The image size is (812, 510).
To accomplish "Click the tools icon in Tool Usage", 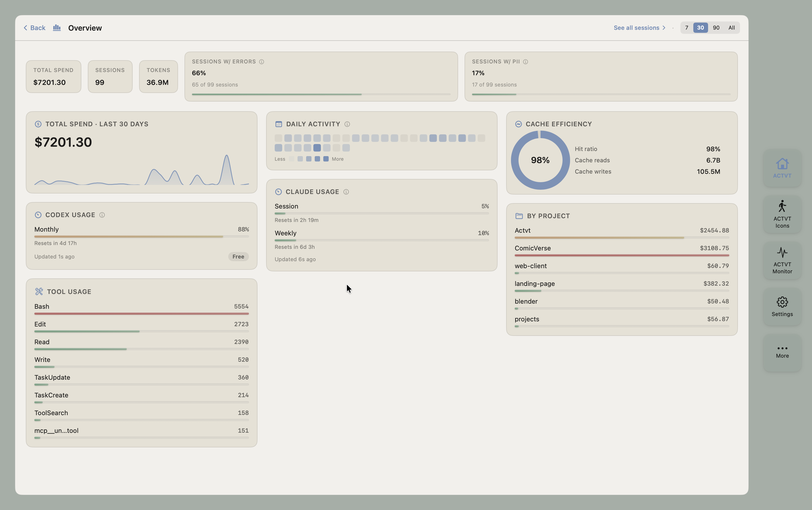I will pos(39,292).
